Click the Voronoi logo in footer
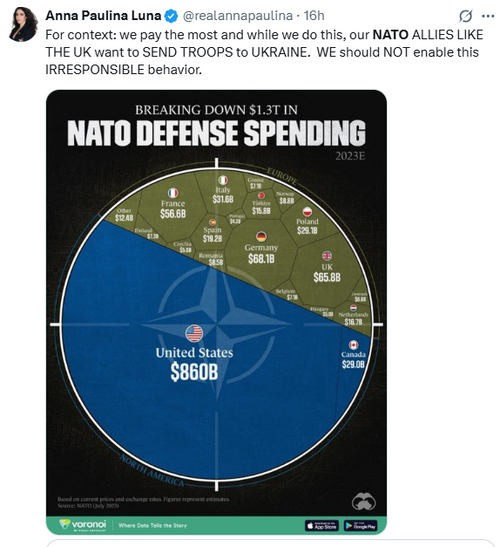 click(83, 525)
